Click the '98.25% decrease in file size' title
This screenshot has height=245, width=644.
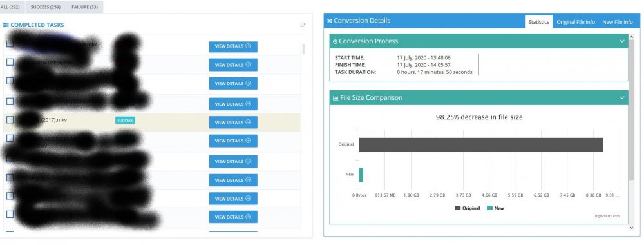[x=479, y=117]
